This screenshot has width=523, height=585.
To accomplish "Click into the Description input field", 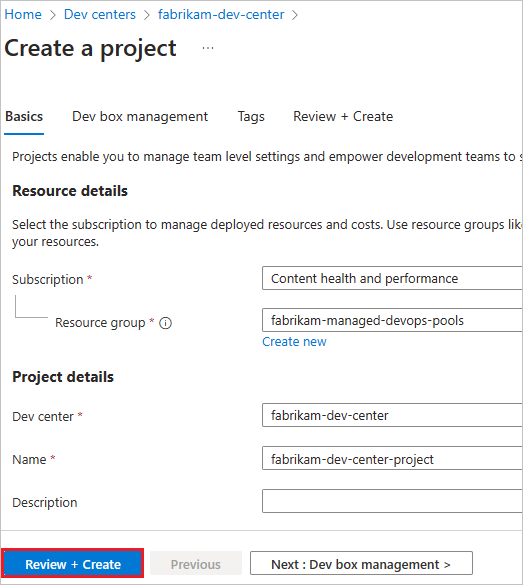I will 392,501.
